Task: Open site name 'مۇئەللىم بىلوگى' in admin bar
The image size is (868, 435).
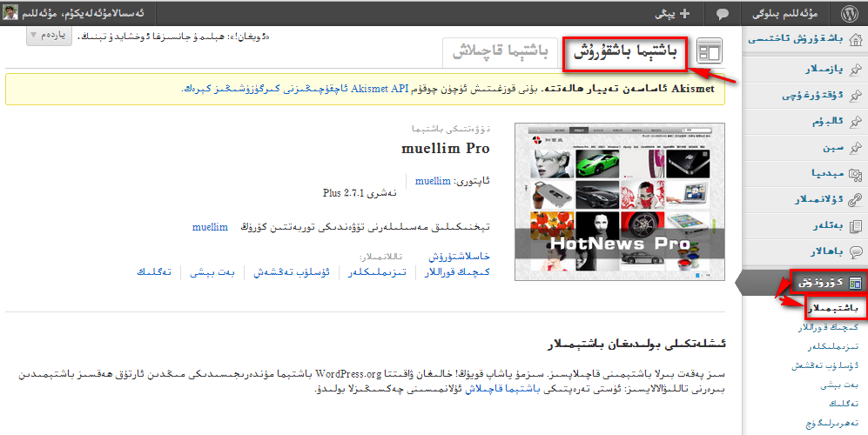Action: (x=785, y=14)
